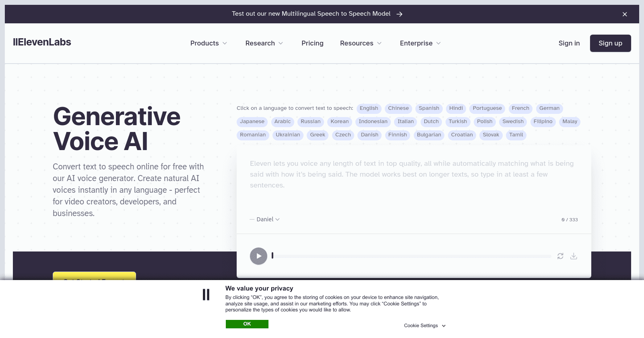Image resolution: width=644 pixels, height=338 pixels.
Task: Pick the Swedish language chip
Action: tap(513, 122)
